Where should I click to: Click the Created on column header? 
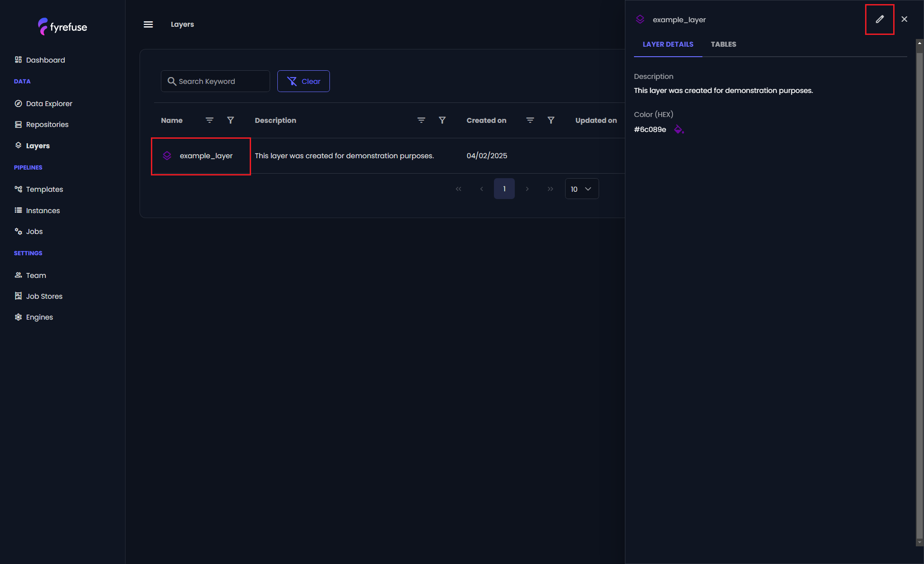coord(486,120)
